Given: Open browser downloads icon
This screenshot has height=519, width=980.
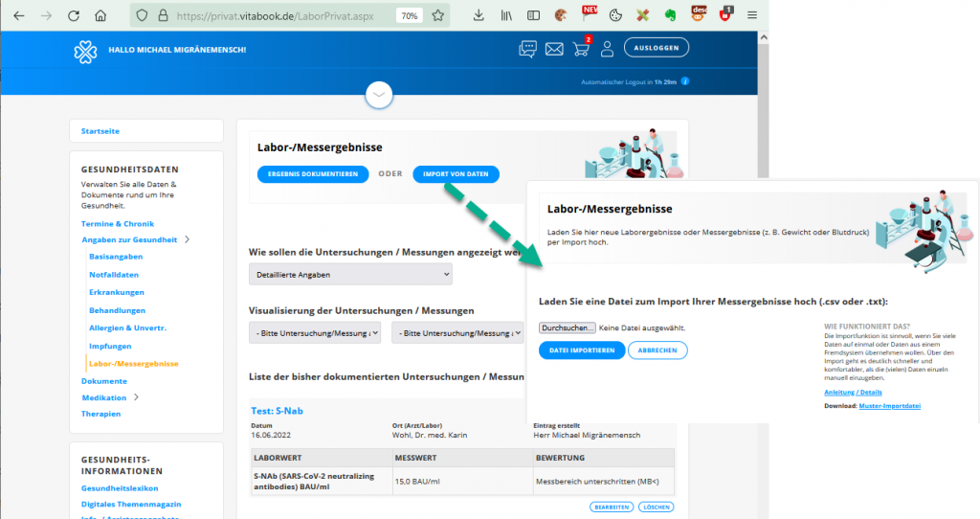Looking at the screenshot, I should pyautogui.click(x=479, y=15).
